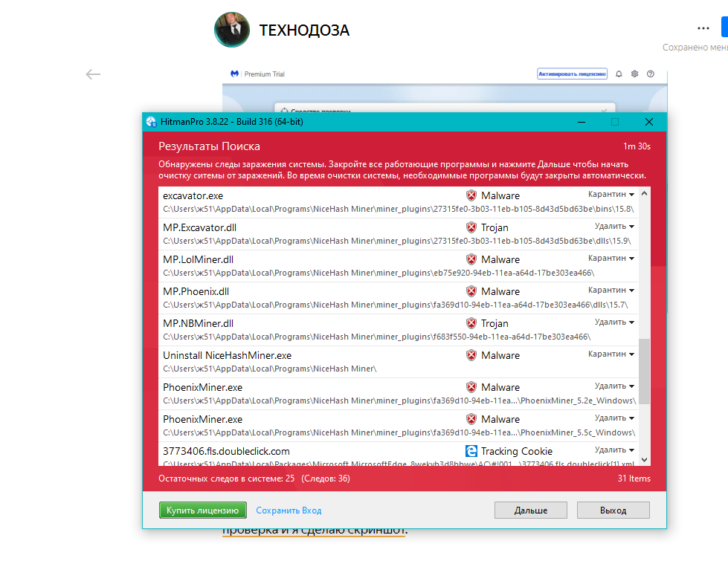Screen dimensions: 728x561
Task: Click the ТЕХНОДОЗА channel avatar
Action: [x=232, y=30]
